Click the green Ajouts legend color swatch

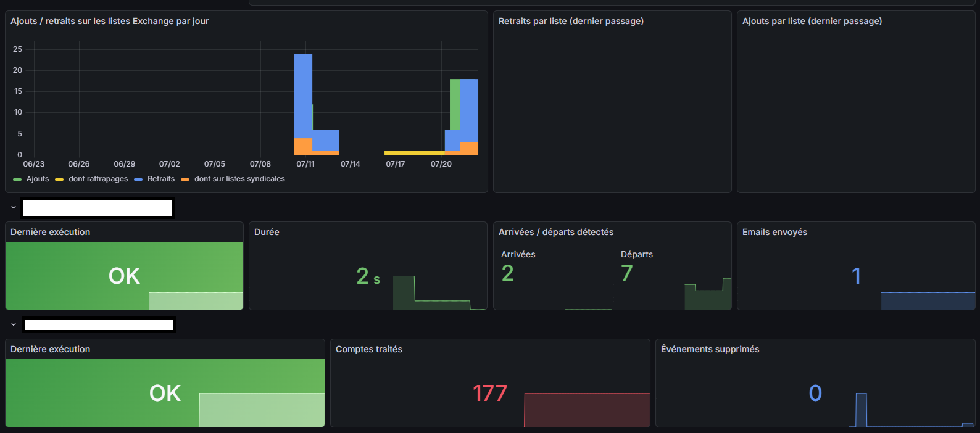[x=17, y=179]
